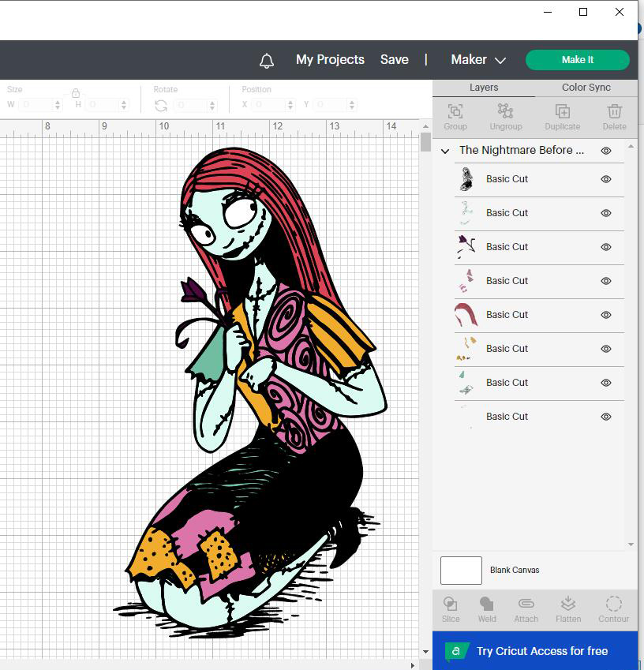644x670 pixels.
Task: Select the Slice tool
Action: pyautogui.click(x=451, y=604)
